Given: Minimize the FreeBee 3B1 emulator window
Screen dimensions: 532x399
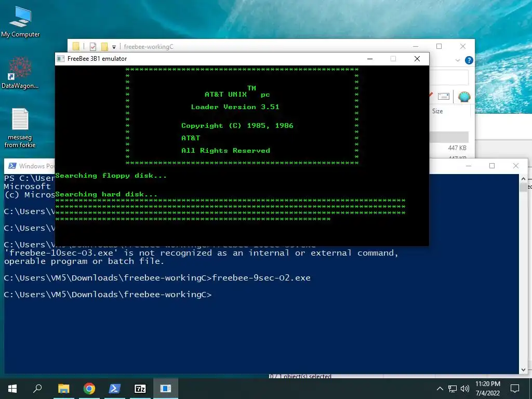Looking at the screenshot, I should tap(370, 59).
